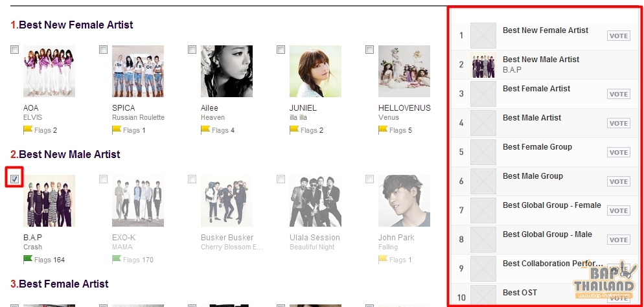Image resolution: width=644 pixels, height=307 pixels.
Task: Click VOTE for Best New Female Artist
Action: (x=619, y=36)
